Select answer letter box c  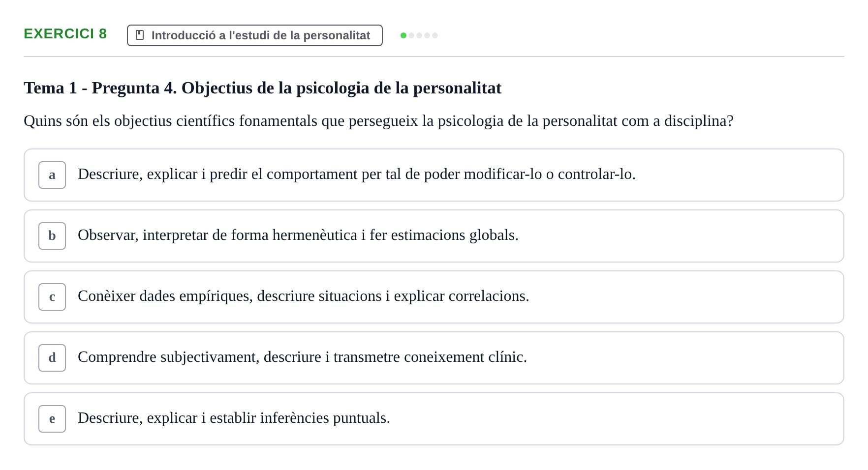[52, 297]
